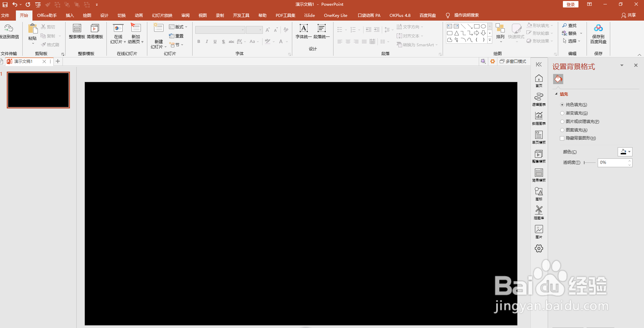Switch to the 动画 Animations tab

[x=139, y=16]
